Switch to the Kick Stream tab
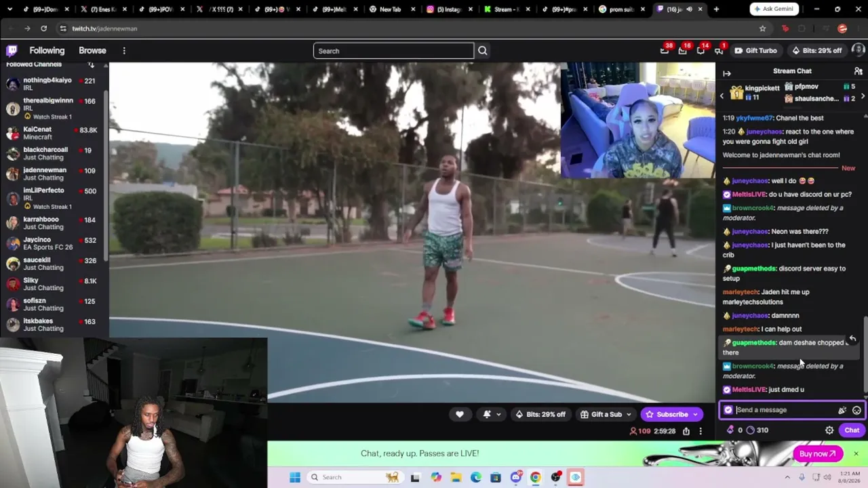 click(x=506, y=9)
